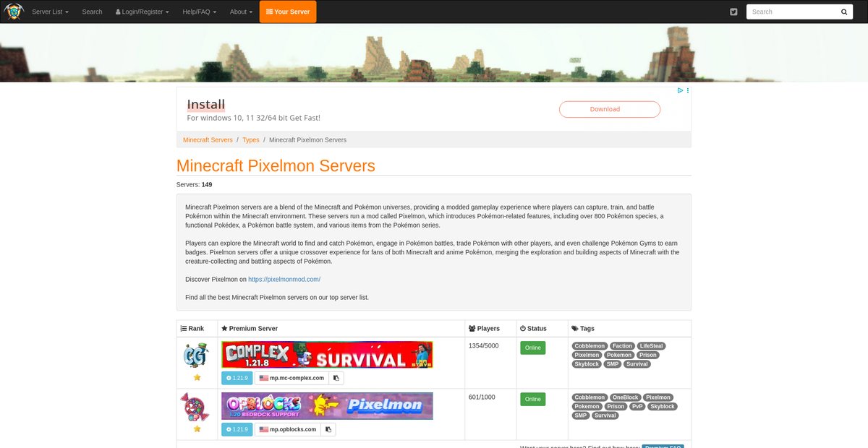Image resolution: width=868 pixels, height=448 pixels.
Task: Open the pixelmonmod.com link
Action: 284,279
